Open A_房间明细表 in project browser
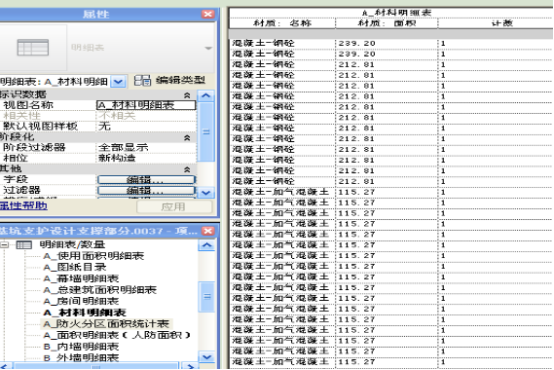The image size is (554, 370). (81, 301)
